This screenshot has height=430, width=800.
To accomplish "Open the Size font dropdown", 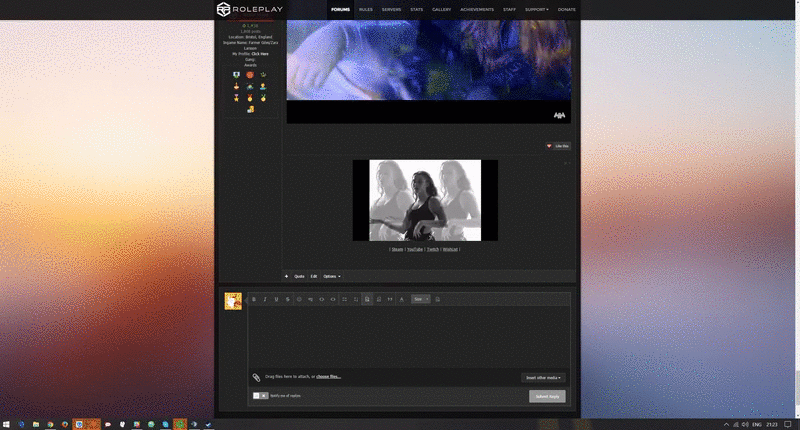I will 421,299.
